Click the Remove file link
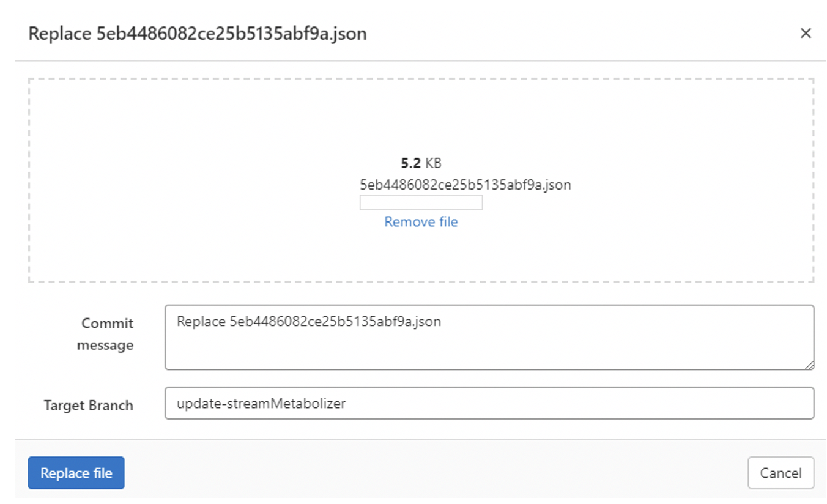The image size is (827, 504). click(421, 222)
